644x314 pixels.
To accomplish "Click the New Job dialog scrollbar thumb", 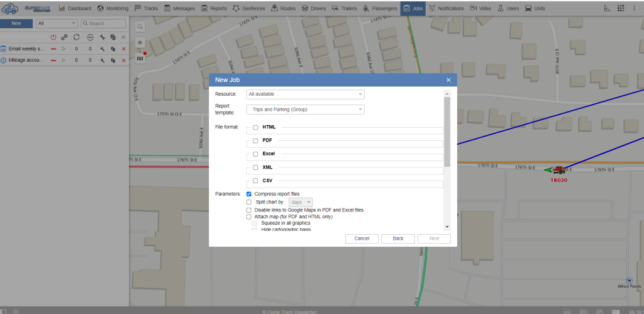I will tap(447, 132).
